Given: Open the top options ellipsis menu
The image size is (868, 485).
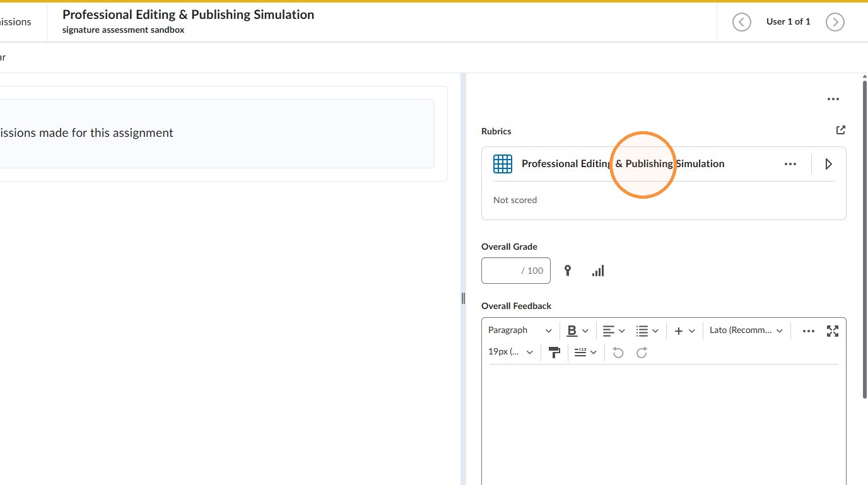Looking at the screenshot, I should click(x=833, y=99).
